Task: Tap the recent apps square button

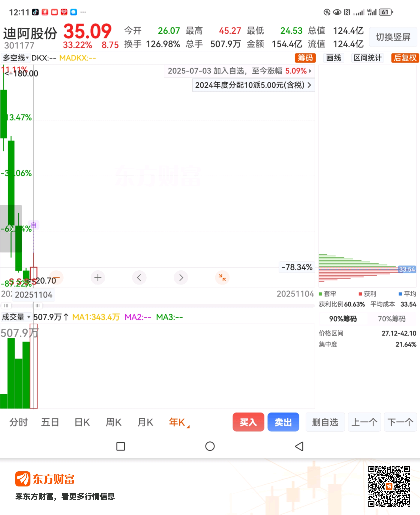Action: pyautogui.click(x=121, y=446)
